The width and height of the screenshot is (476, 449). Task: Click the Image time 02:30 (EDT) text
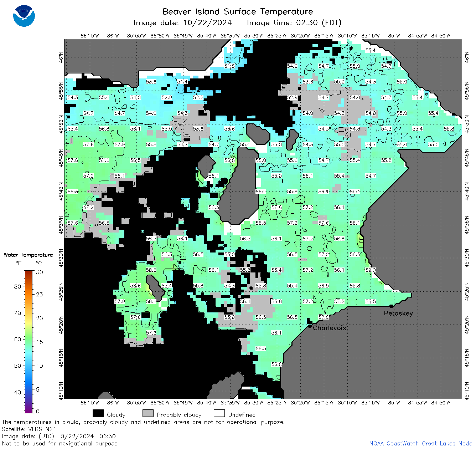coord(294,23)
